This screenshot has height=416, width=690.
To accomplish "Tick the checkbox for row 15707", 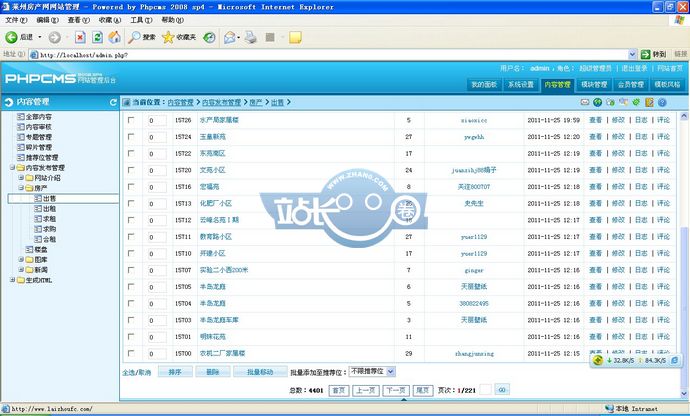I will [131, 270].
